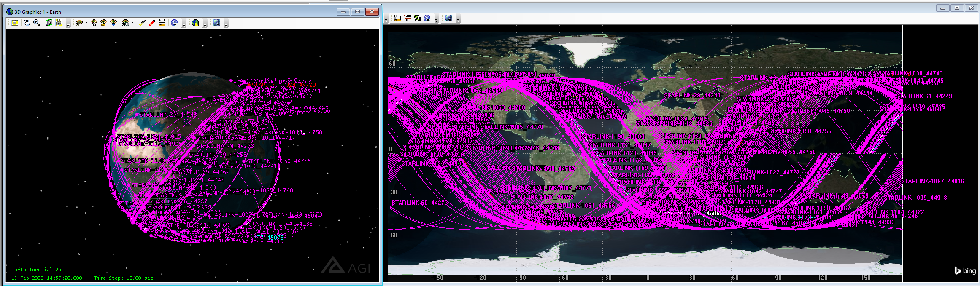Click the globe imagery download icon in 2D window
980x286 pixels.
[x=448, y=18]
